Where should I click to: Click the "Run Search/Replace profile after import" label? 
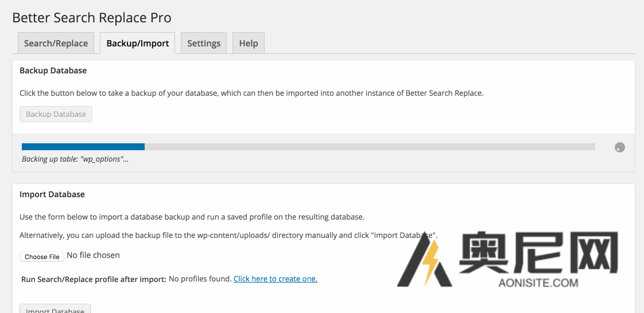[x=94, y=279]
